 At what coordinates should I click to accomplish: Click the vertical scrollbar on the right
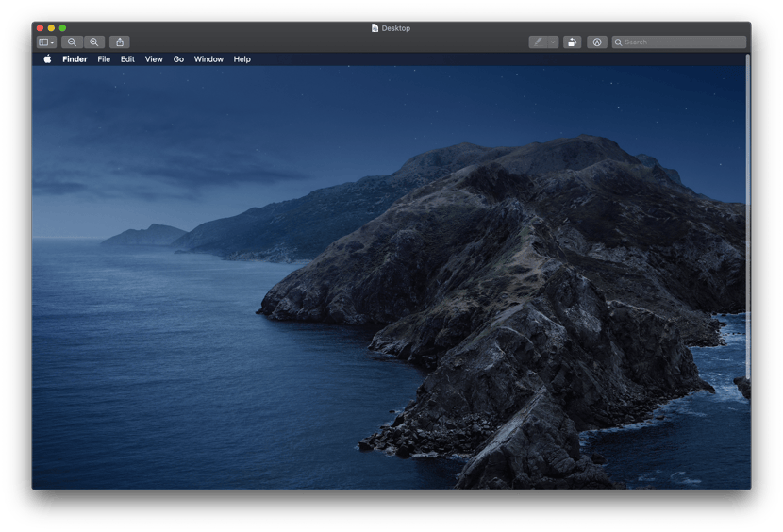748,216
